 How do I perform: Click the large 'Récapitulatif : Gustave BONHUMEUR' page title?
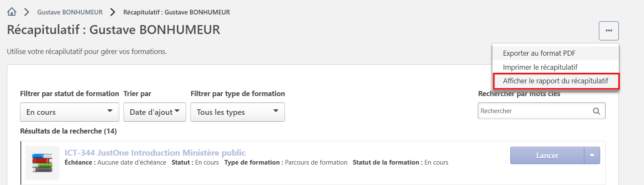113,30
